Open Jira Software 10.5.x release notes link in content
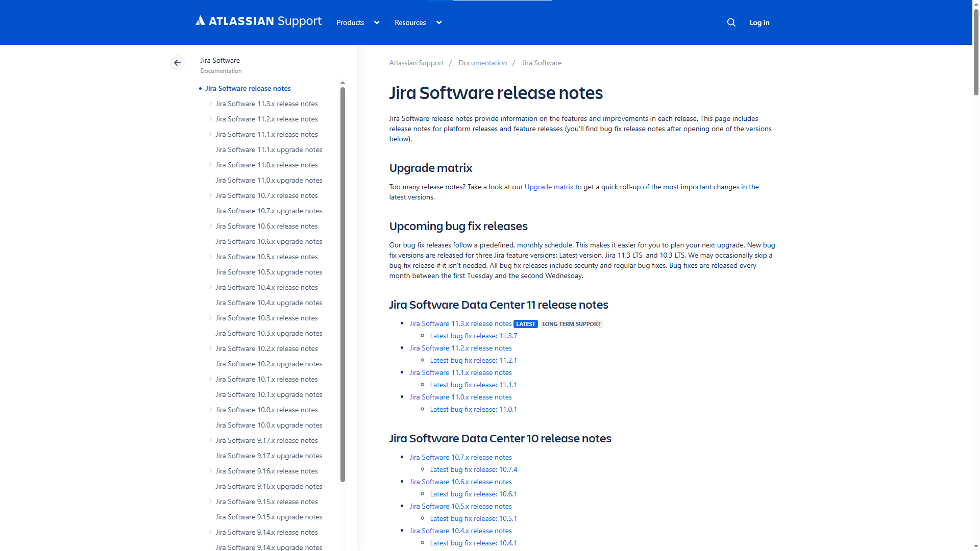The height and width of the screenshot is (551, 980). click(460, 506)
